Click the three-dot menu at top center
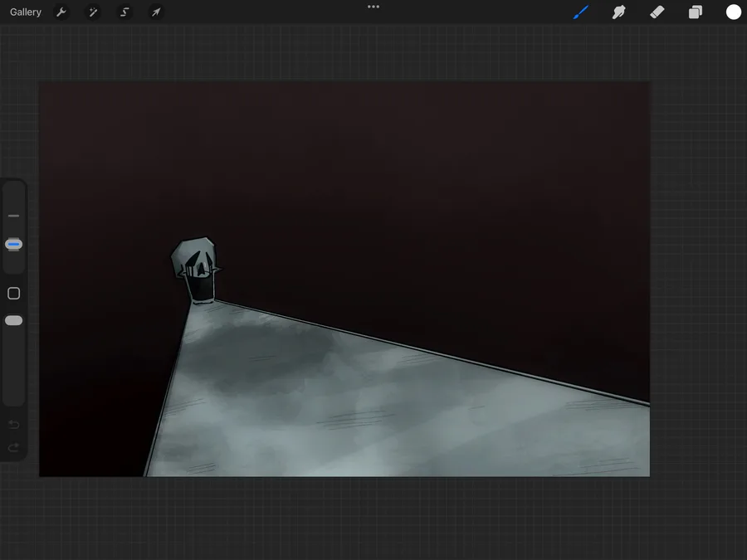This screenshot has height=560, width=747. pyautogui.click(x=373, y=7)
